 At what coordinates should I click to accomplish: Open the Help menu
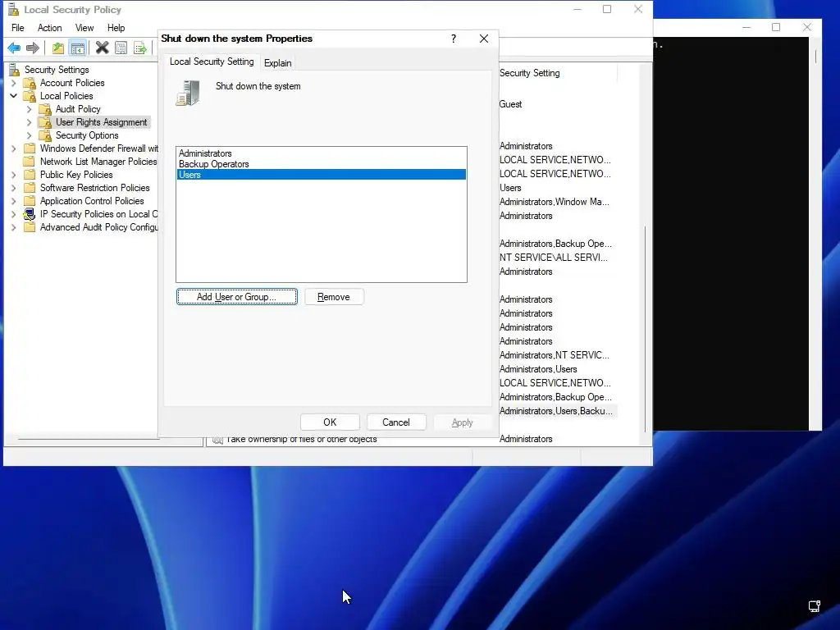coord(116,28)
